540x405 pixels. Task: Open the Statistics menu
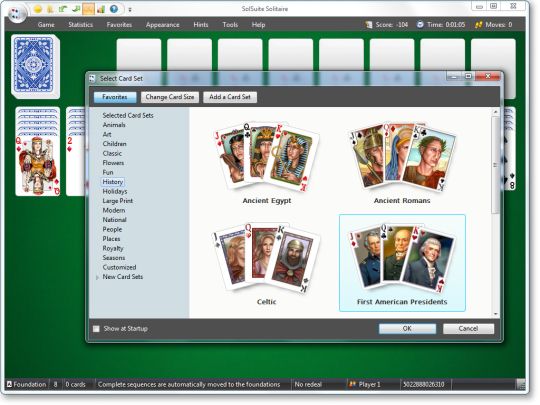coord(81,25)
